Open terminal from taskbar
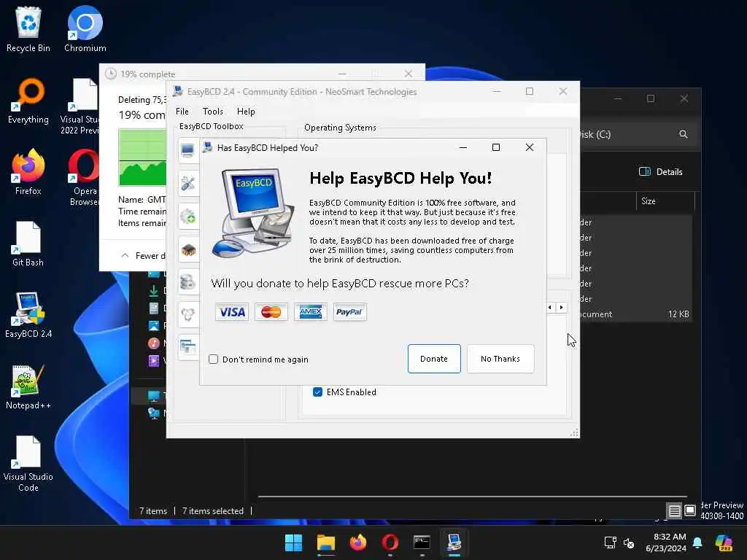The image size is (747, 560). tap(422, 542)
